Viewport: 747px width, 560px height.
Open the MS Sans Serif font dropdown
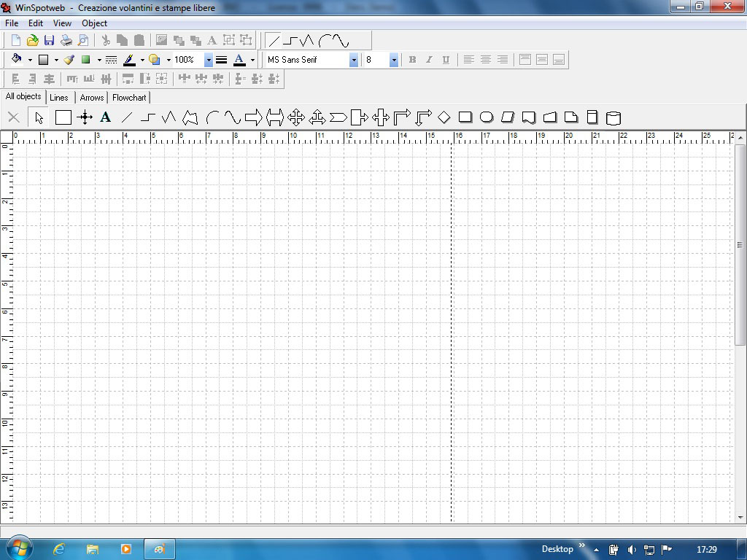point(354,60)
